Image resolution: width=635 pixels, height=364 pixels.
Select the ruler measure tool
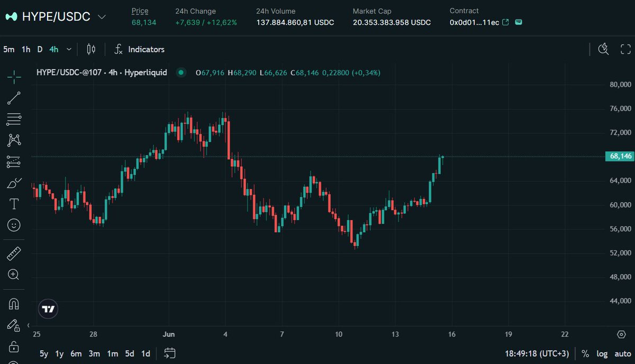14,254
